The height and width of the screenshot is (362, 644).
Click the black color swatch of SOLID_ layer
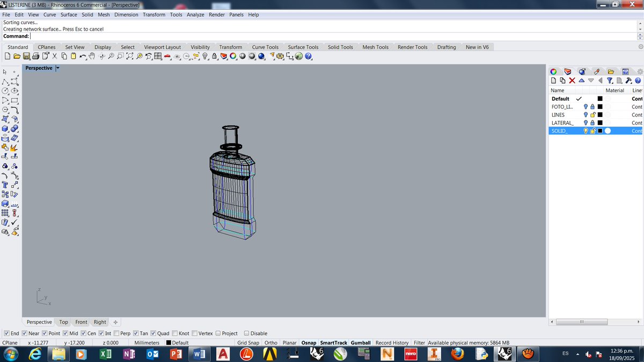pyautogui.click(x=600, y=131)
